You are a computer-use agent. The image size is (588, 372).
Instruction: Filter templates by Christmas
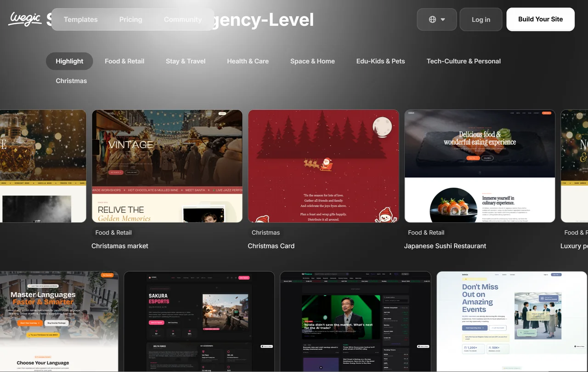71,80
